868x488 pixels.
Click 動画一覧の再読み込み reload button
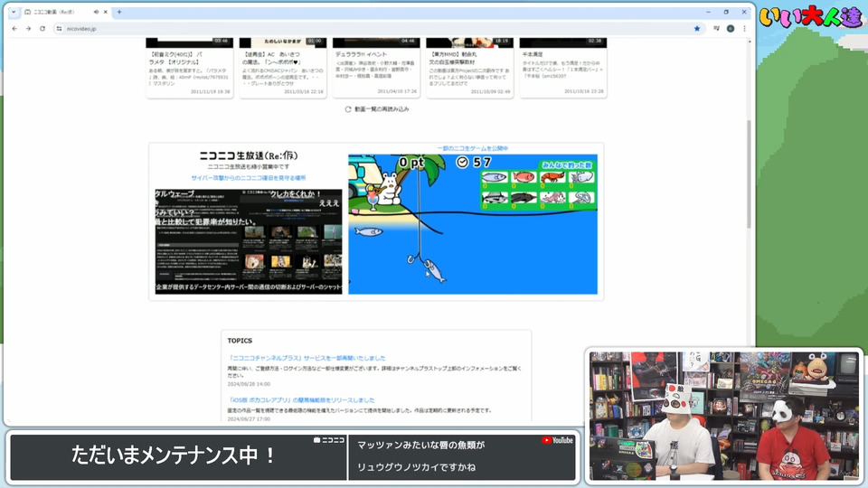[377, 109]
